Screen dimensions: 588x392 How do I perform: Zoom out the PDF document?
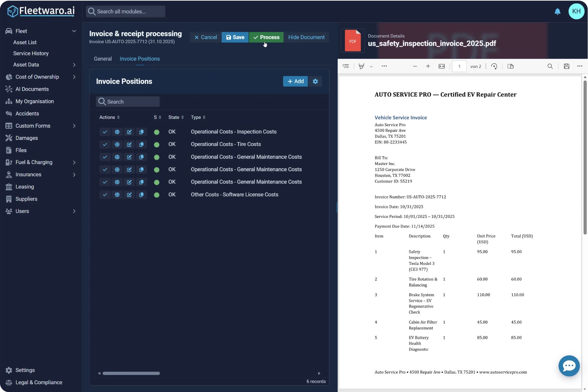point(415,66)
